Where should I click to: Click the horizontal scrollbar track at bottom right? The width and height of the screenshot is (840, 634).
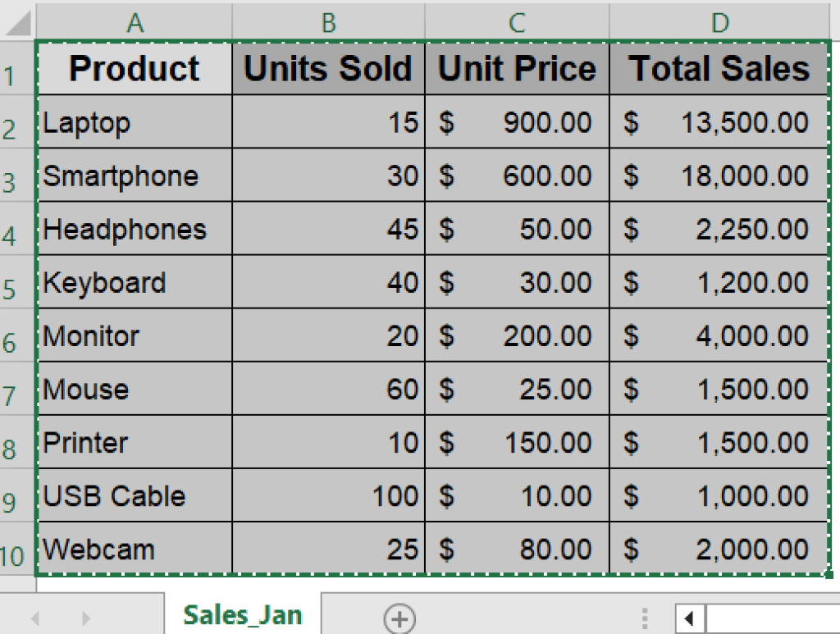[x=771, y=616]
